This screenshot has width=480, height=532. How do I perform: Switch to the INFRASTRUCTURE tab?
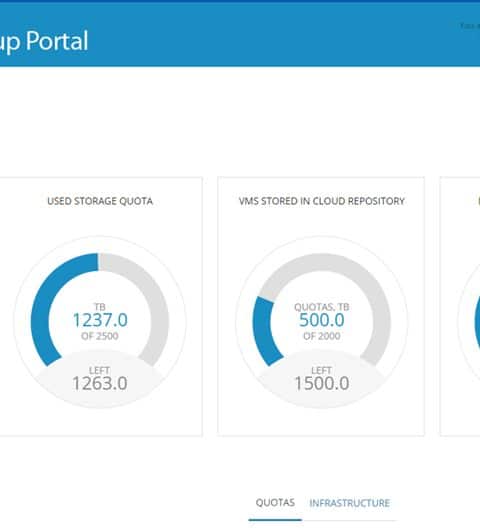[349, 503]
